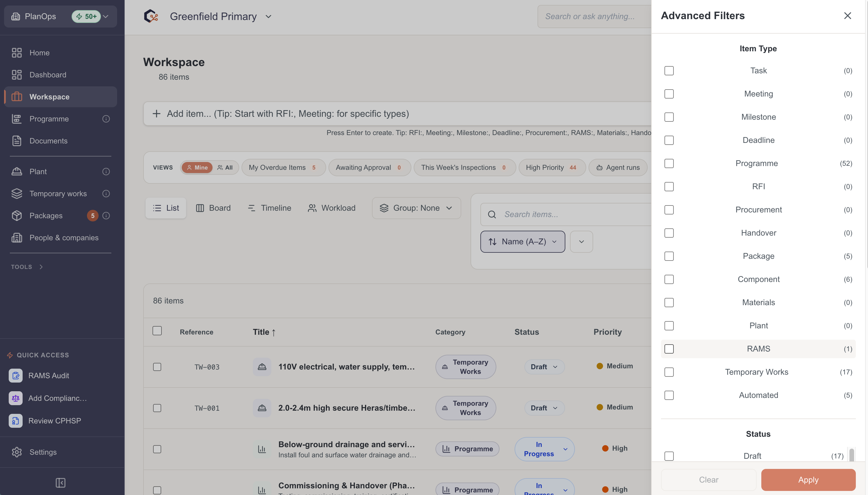Open the Group: None dropdown
This screenshot has width=868, height=495.
click(x=417, y=208)
